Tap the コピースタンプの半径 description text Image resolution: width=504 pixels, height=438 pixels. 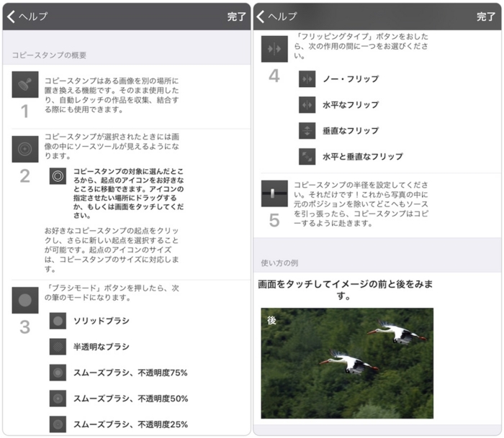(361, 204)
